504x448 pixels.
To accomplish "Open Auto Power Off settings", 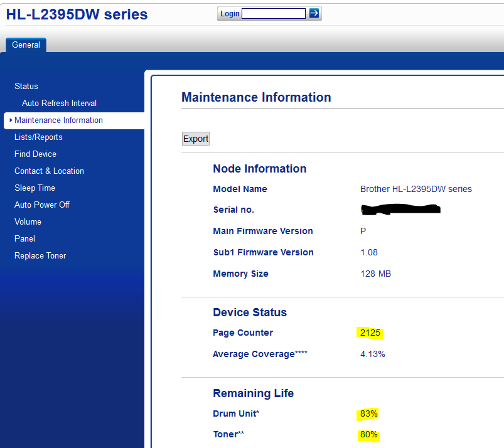I will pos(42,205).
